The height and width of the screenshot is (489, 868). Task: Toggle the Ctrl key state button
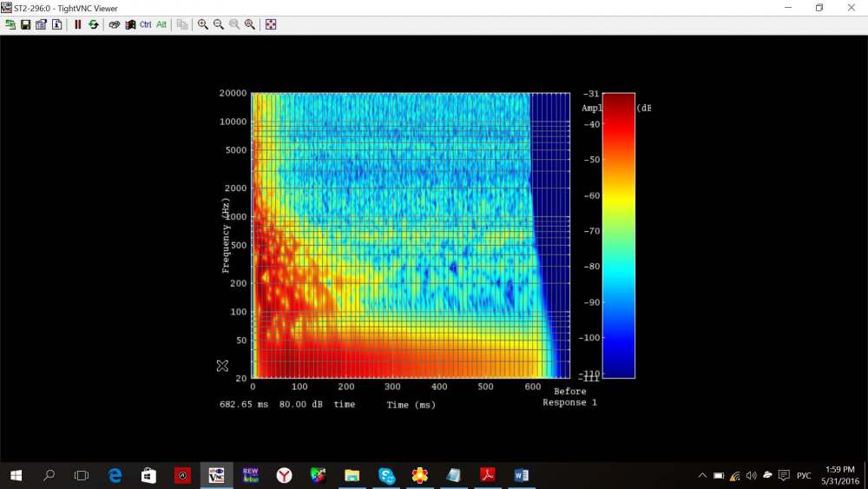(145, 24)
